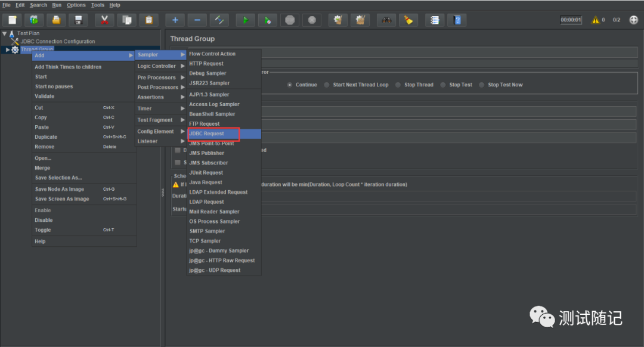Select JDBC Connection Configuration tree item

click(x=57, y=42)
